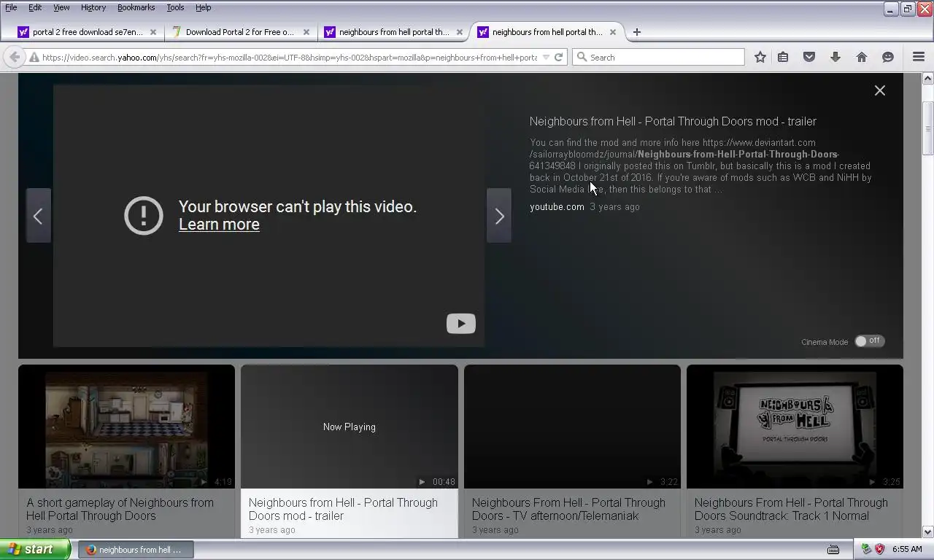
Task: Click the page vertical scrollbar thumb
Action: tap(927, 128)
